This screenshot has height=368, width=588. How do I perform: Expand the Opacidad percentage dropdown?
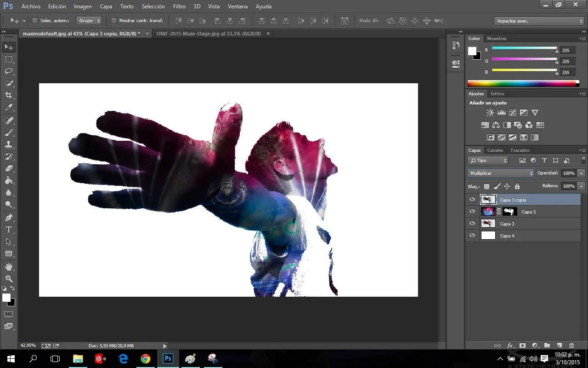tap(582, 173)
